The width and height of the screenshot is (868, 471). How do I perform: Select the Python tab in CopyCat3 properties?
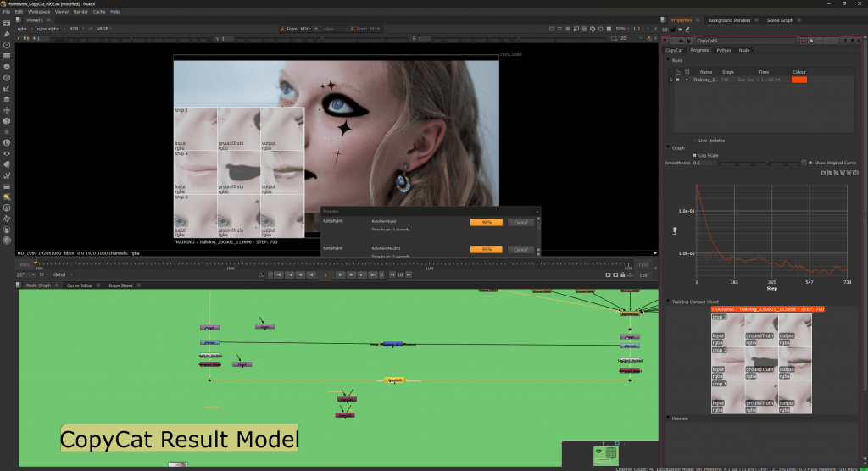724,50
